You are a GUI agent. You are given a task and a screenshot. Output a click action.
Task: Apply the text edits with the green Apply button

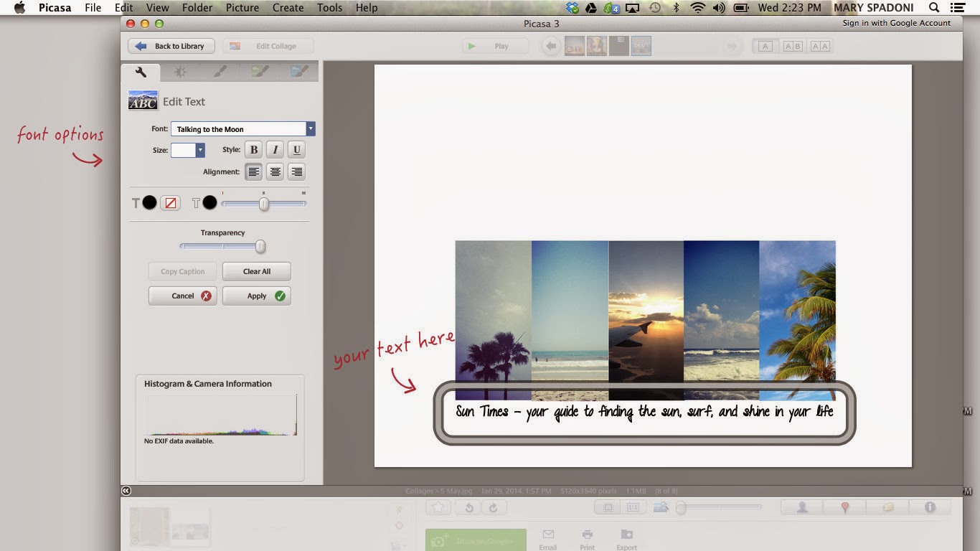click(256, 295)
